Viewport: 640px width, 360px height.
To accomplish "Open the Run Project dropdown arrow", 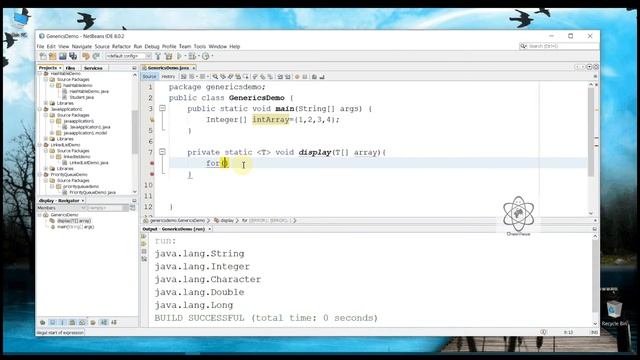I will (185, 56).
